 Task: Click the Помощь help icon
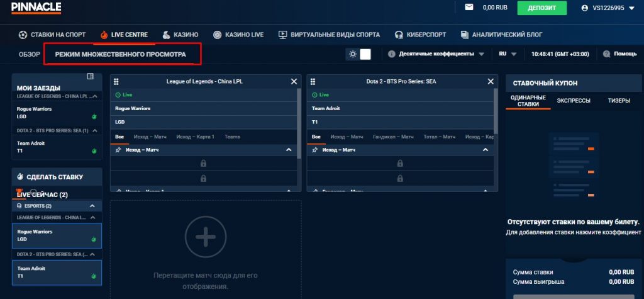[x=607, y=54]
